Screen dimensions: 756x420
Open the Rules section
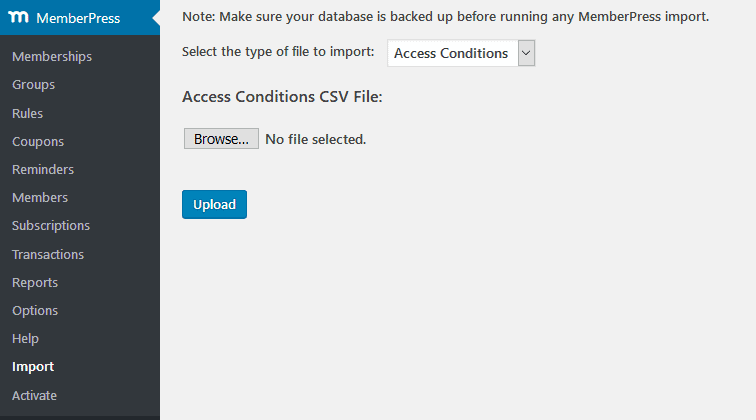[x=27, y=113]
